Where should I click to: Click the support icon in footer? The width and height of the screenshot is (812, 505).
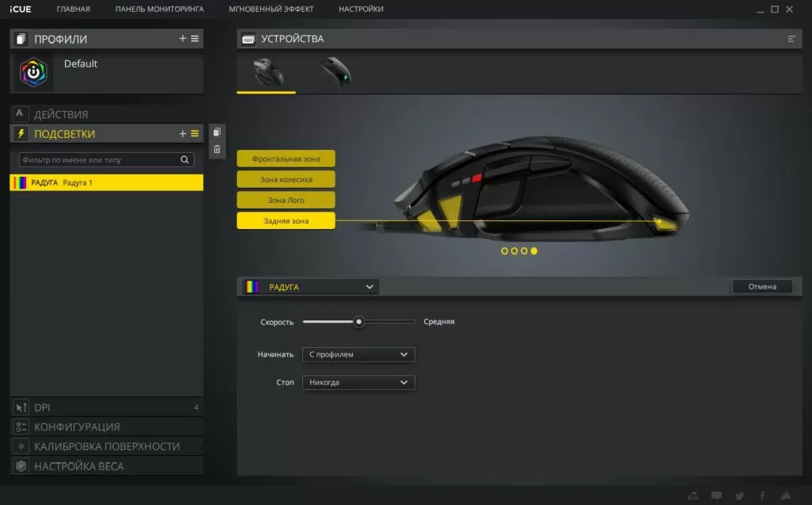coord(693,495)
